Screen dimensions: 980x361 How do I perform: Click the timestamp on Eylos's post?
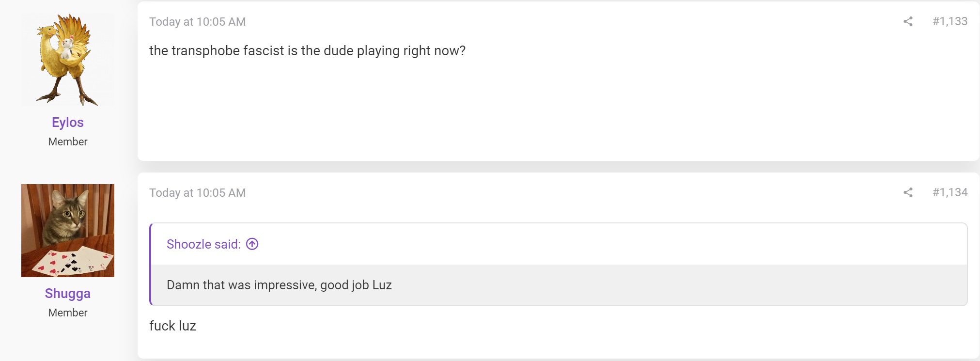(x=197, y=22)
